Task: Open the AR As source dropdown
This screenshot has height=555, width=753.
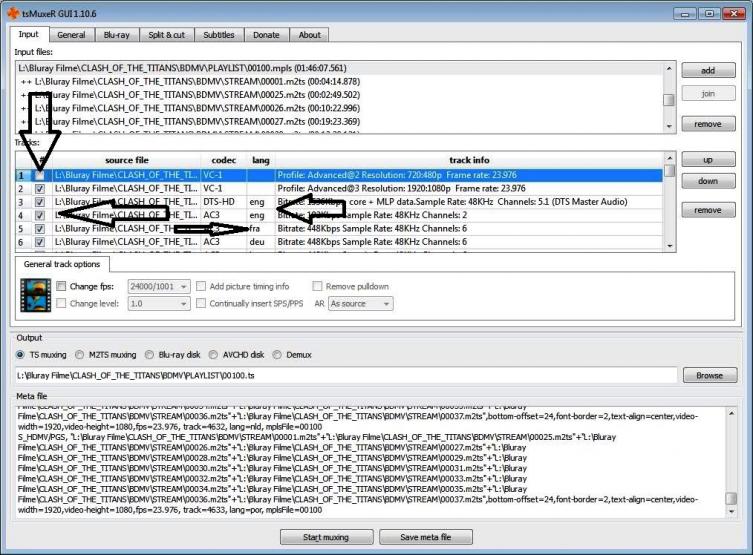Action: 361,303
